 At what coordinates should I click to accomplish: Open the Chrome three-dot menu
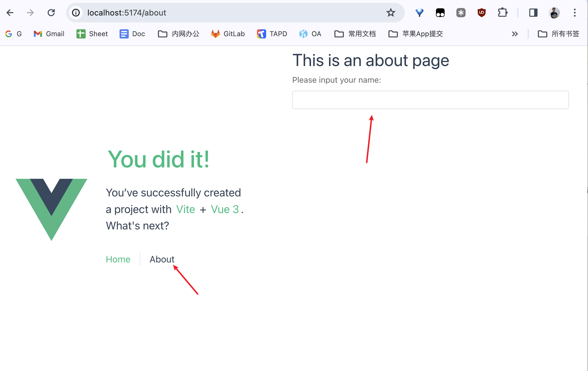pyautogui.click(x=575, y=13)
